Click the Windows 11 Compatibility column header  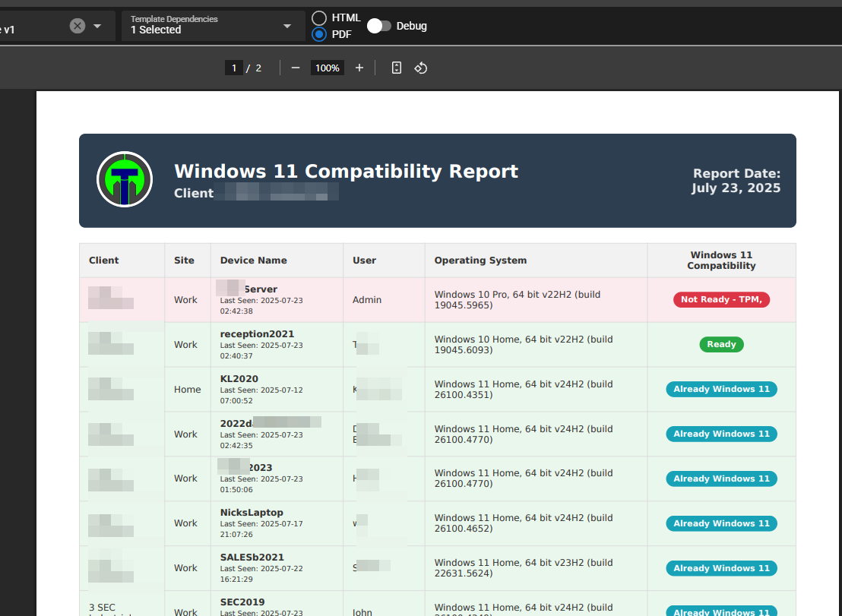click(721, 261)
